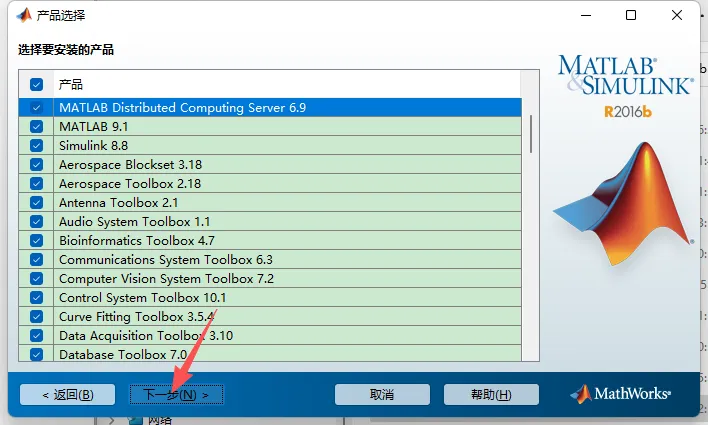Select the Curve Fitting Toolbox 3.5.4 row
The image size is (708, 425).
(x=270, y=316)
